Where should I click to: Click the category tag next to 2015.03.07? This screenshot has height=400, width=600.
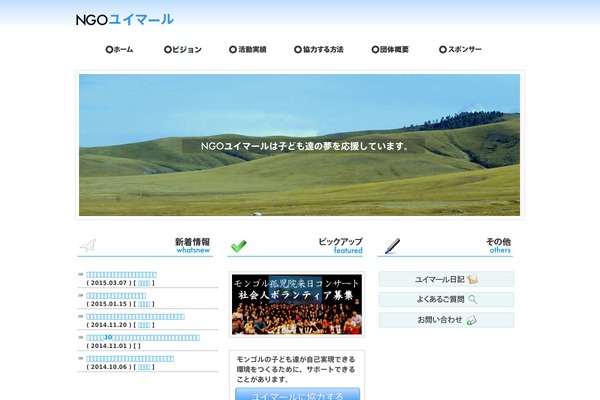(144, 283)
